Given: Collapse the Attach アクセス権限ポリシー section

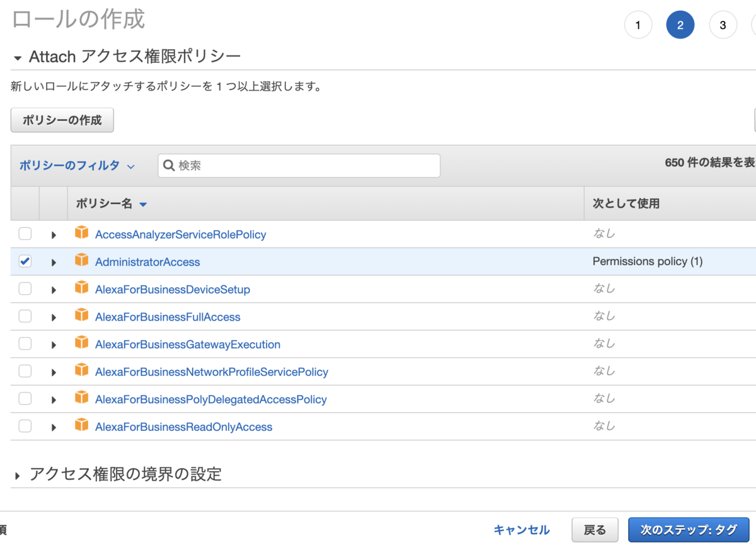Looking at the screenshot, I should pos(18,56).
